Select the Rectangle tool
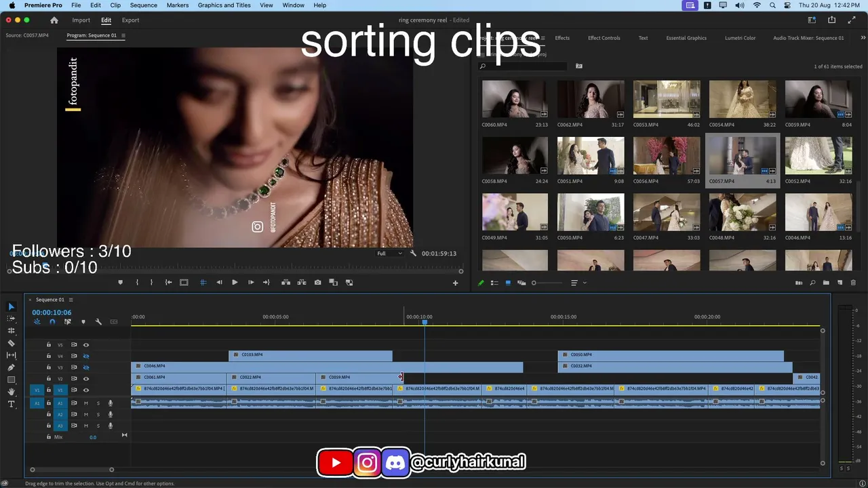This screenshot has height=488, width=868. click(11, 380)
